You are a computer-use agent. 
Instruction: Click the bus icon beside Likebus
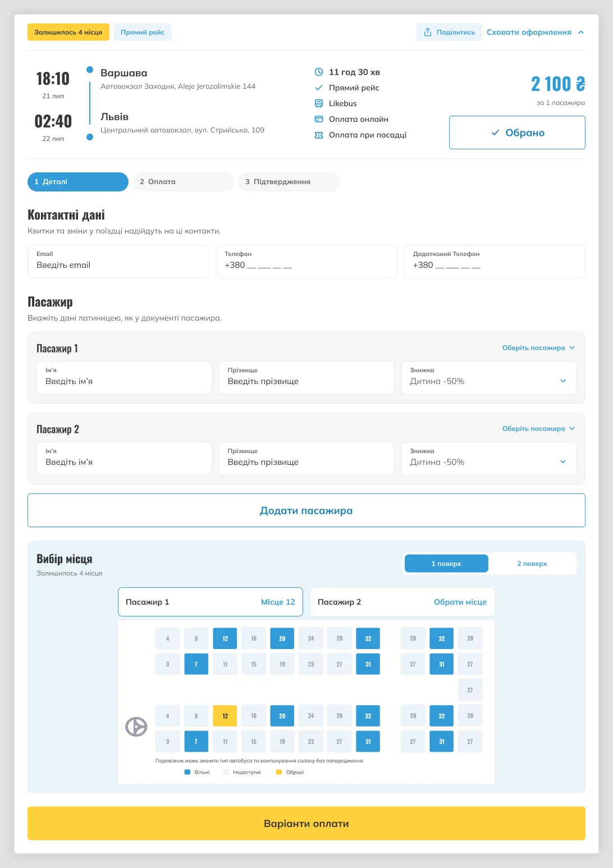click(x=319, y=103)
